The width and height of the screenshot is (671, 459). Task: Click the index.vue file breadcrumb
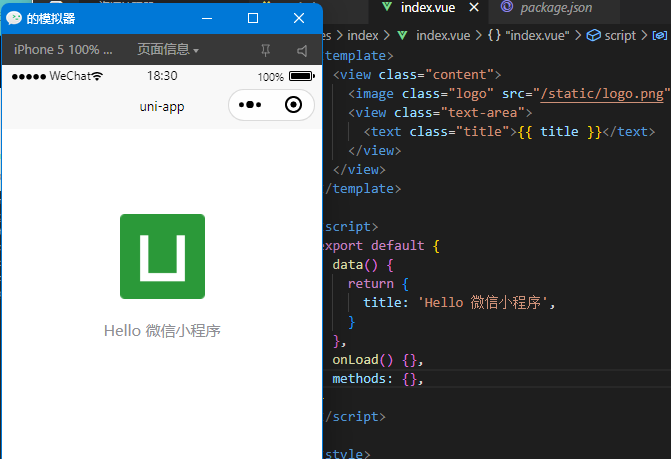point(443,36)
